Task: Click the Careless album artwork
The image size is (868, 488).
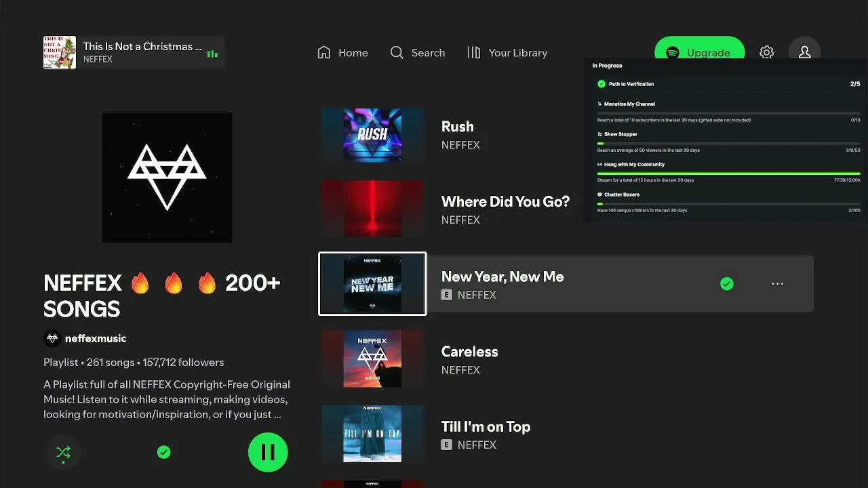Action: [x=372, y=359]
